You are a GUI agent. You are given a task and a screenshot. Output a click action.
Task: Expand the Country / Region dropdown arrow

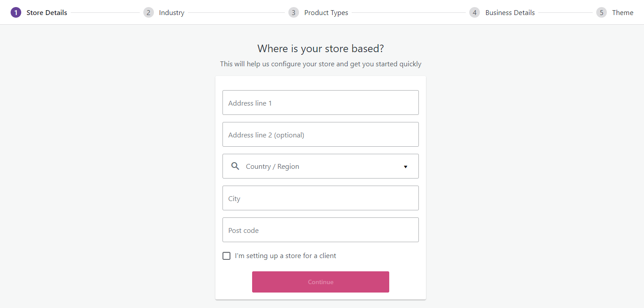[x=406, y=167]
